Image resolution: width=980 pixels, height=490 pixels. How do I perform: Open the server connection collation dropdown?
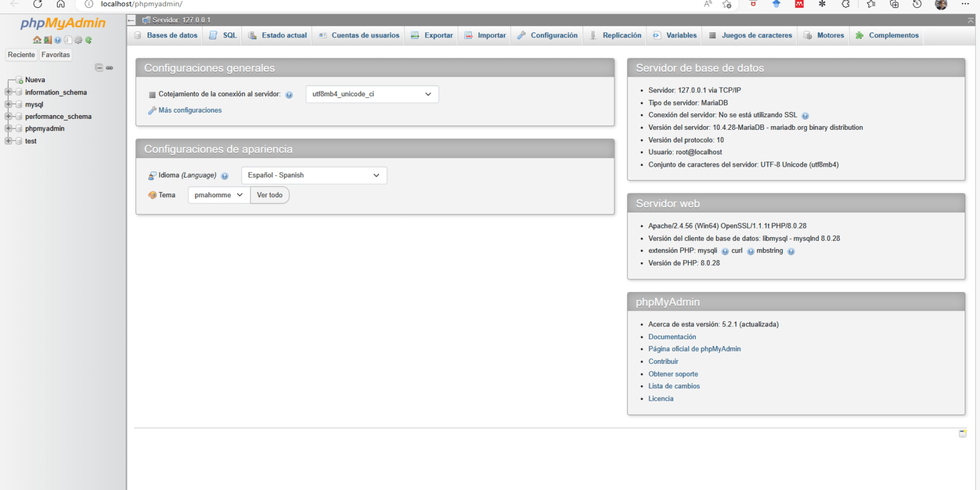[x=372, y=94]
